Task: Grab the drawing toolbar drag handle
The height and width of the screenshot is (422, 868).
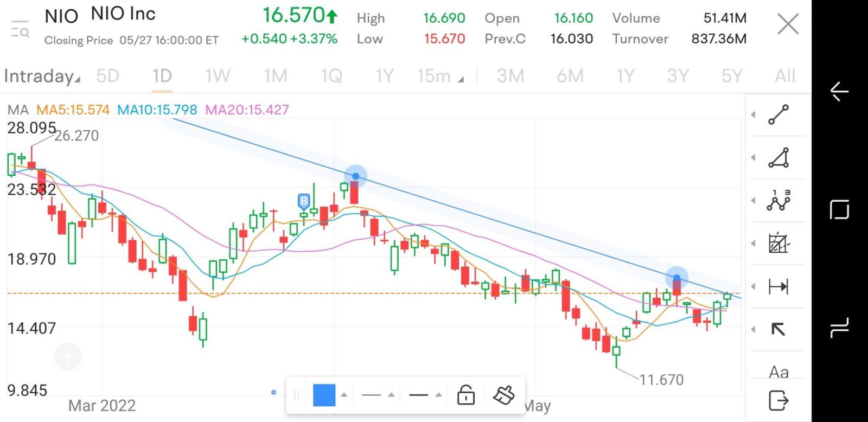Action: tap(296, 395)
